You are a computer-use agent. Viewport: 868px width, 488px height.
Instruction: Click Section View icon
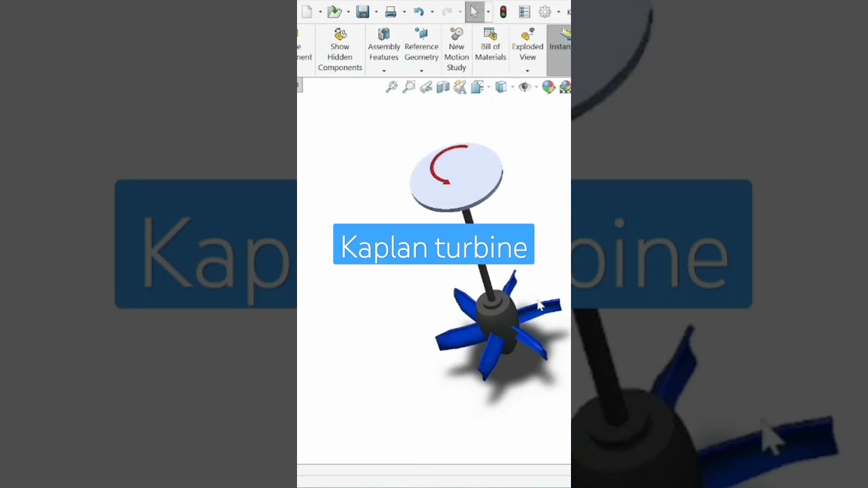443,87
